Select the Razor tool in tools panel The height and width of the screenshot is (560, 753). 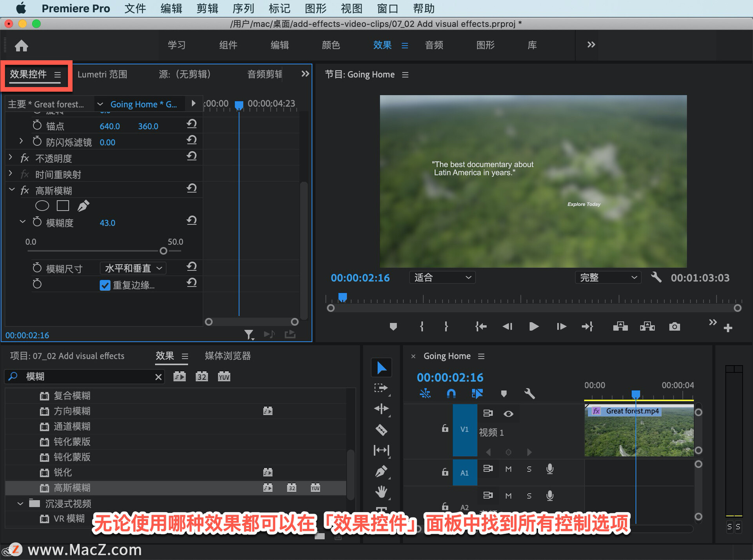pyautogui.click(x=381, y=430)
